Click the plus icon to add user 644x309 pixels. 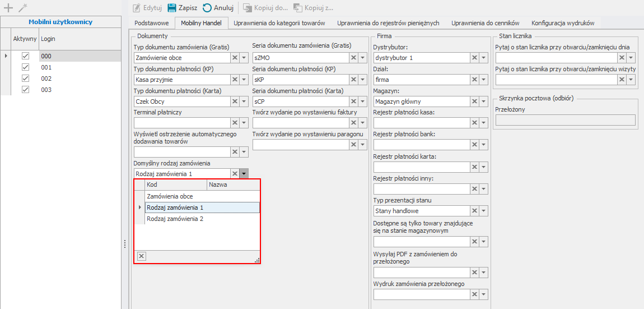tap(8, 8)
